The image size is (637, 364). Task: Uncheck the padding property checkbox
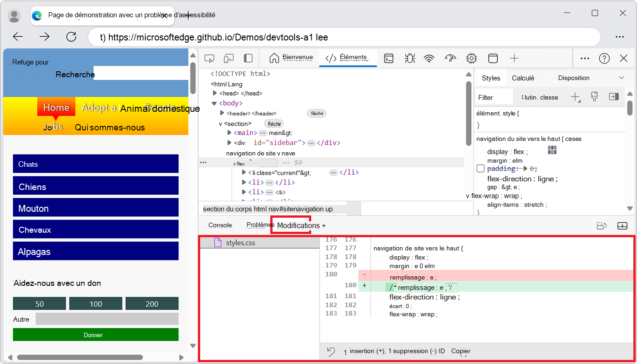[480, 168]
